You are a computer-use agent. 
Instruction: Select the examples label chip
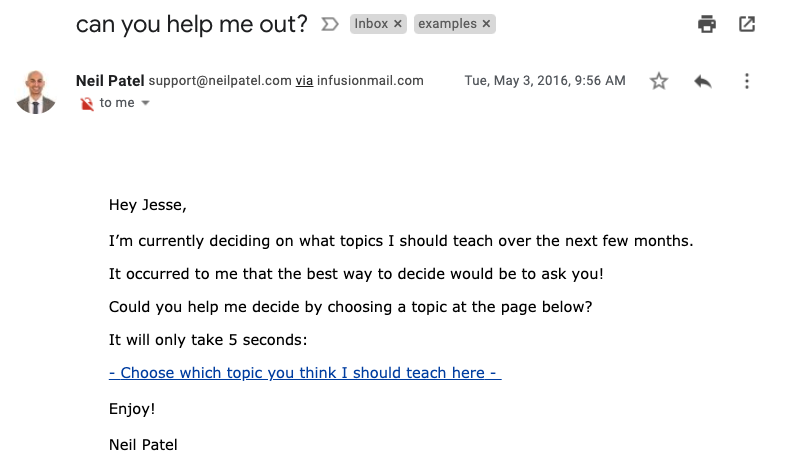pyautogui.click(x=447, y=24)
